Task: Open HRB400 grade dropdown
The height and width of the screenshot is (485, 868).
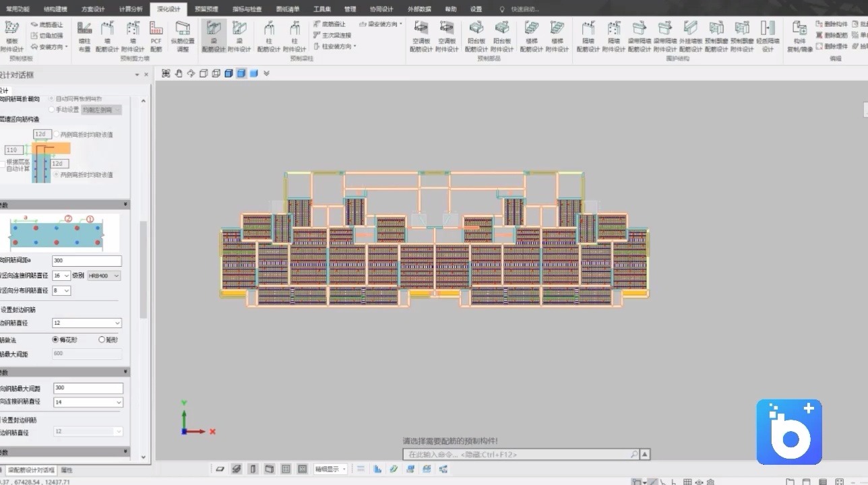Action: [x=104, y=276]
